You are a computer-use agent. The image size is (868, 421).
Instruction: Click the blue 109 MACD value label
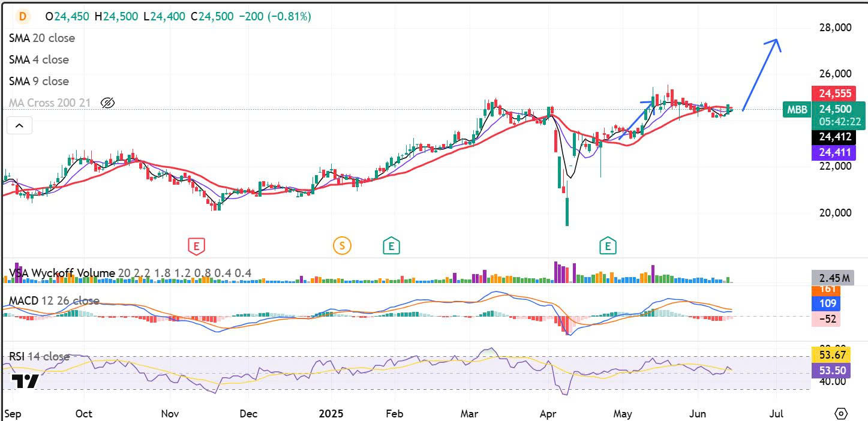click(x=827, y=303)
